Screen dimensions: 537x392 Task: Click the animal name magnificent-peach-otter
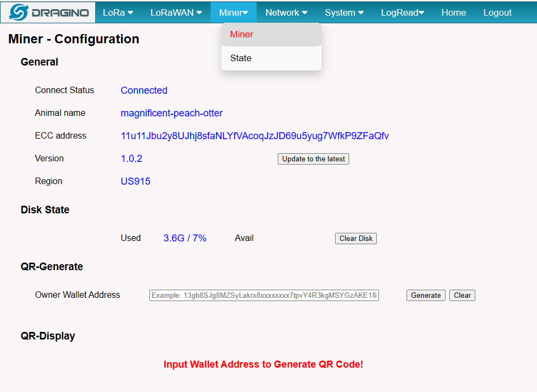tap(172, 113)
